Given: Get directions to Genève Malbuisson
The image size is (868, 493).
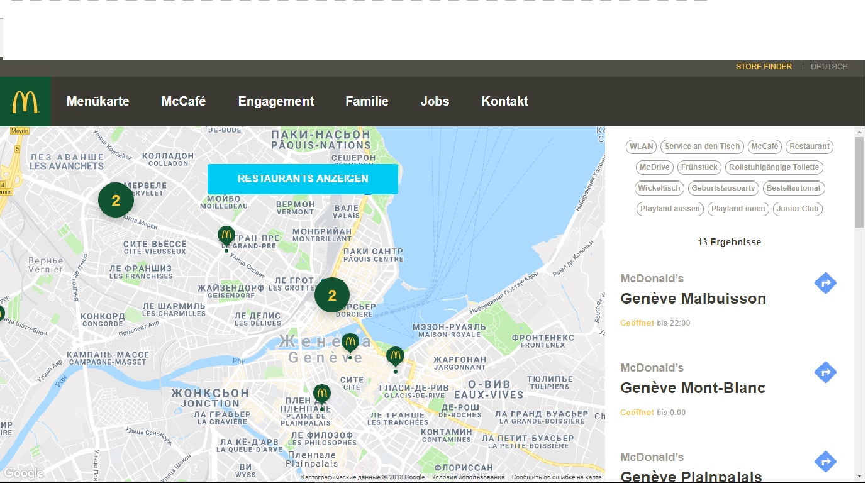Looking at the screenshot, I should (825, 283).
